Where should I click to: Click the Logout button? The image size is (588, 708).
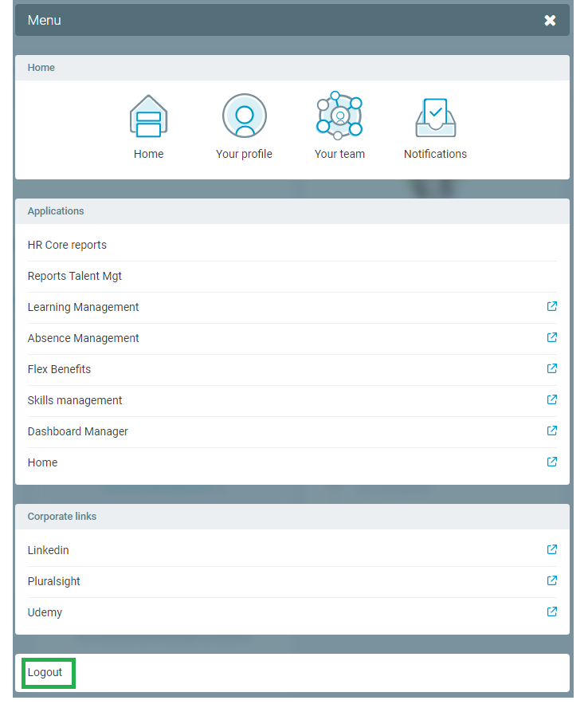coord(45,672)
